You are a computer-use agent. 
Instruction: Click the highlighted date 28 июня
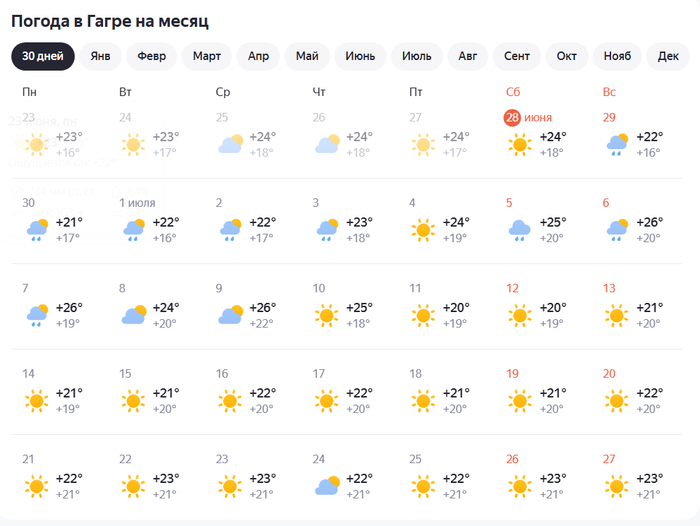(528, 117)
